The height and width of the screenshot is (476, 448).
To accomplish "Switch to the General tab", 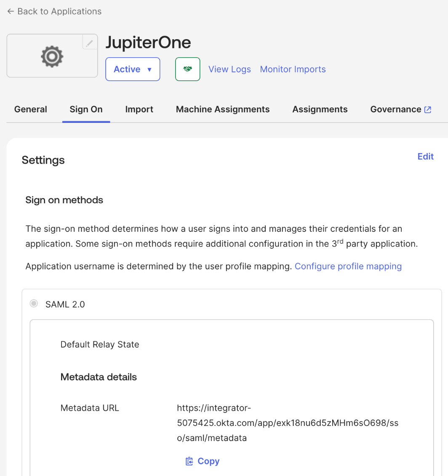I will point(31,109).
